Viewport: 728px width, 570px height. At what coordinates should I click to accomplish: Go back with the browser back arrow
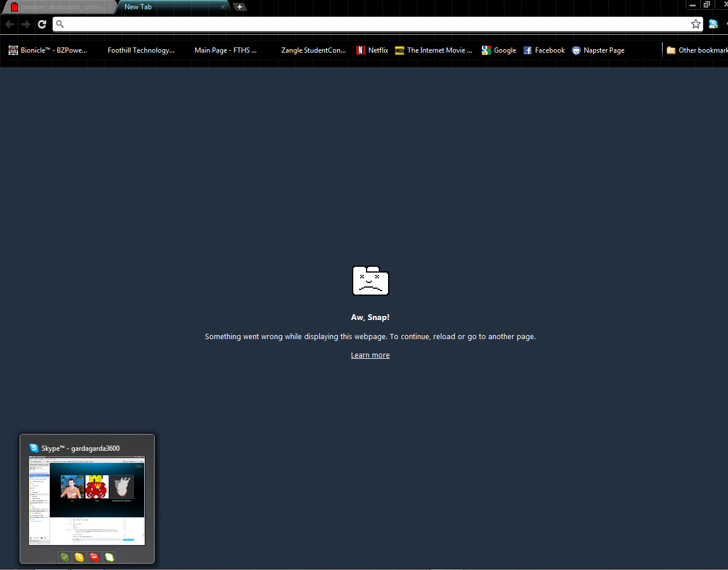point(9,24)
